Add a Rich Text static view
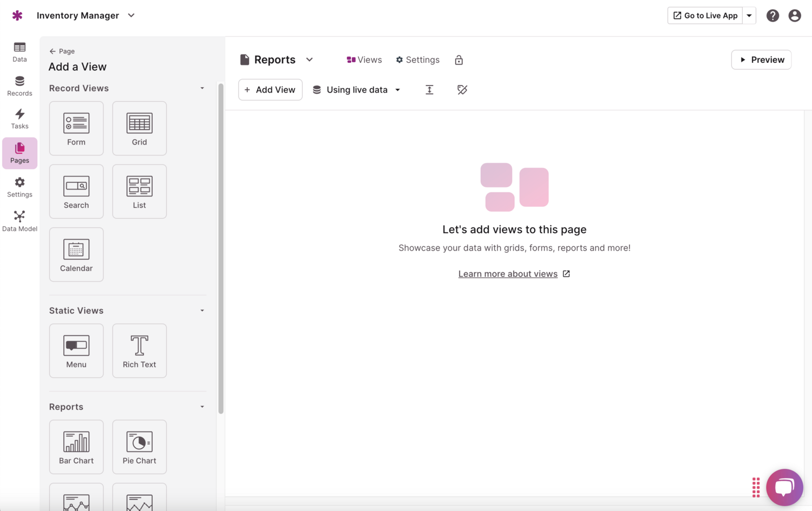Viewport: 812px width, 511px height. [139, 350]
